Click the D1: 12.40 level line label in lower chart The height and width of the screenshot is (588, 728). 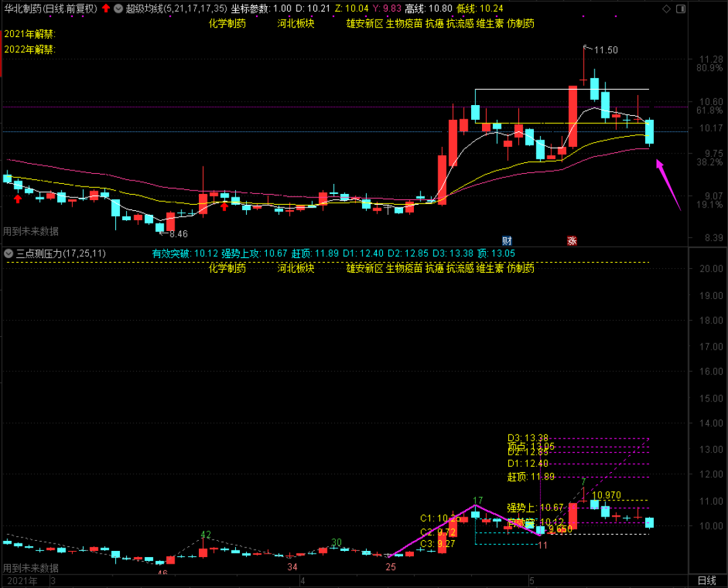[x=527, y=463]
